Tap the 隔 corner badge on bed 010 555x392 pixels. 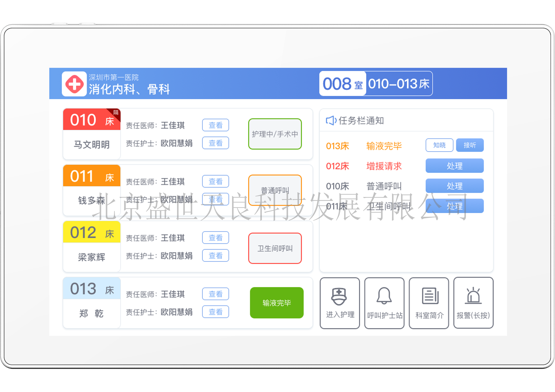tap(116, 113)
